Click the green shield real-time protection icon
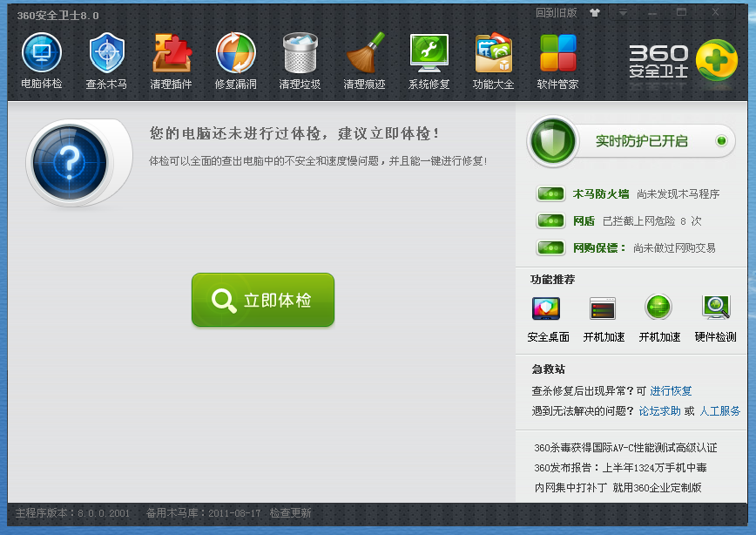Image resolution: width=756 pixels, height=535 pixels. click(552, 141)
